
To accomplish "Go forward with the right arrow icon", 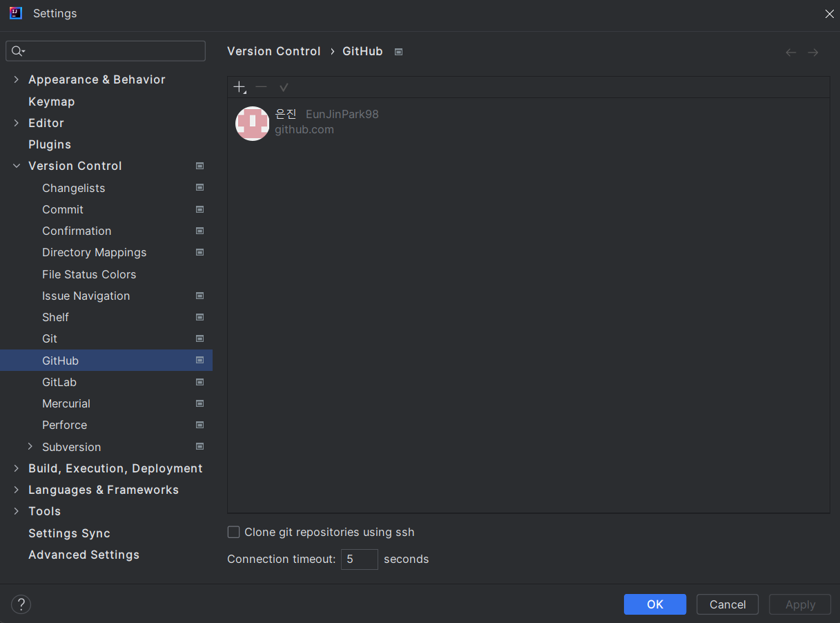I will coord(813,52).
